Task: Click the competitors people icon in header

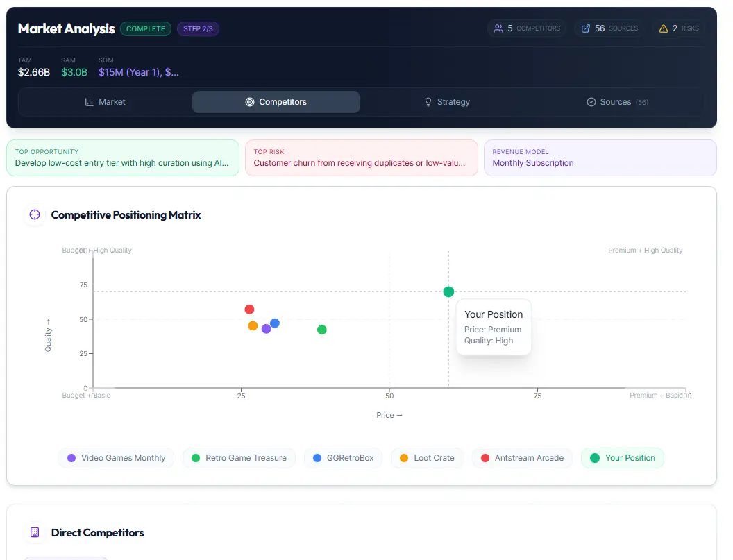Action: click(x=498, y=28)
